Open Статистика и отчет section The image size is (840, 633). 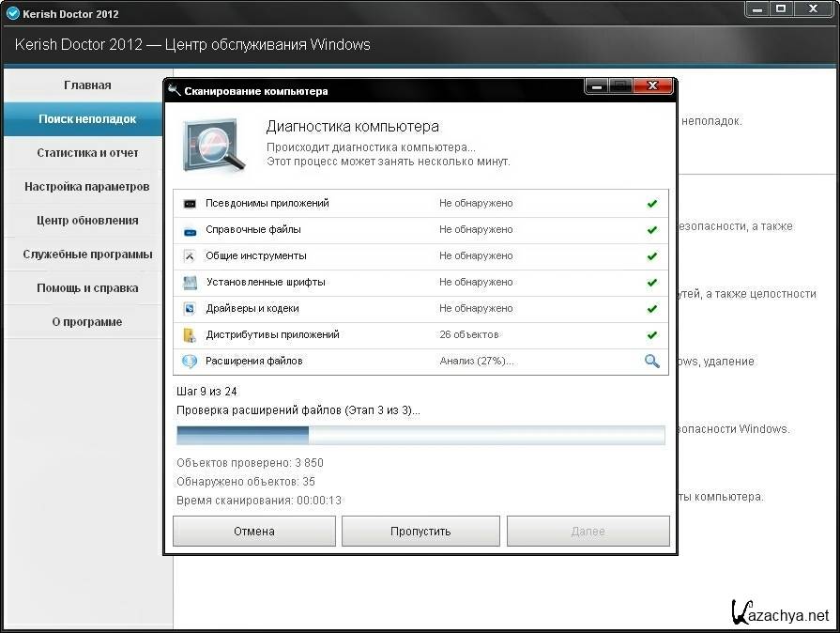[87, 153]
